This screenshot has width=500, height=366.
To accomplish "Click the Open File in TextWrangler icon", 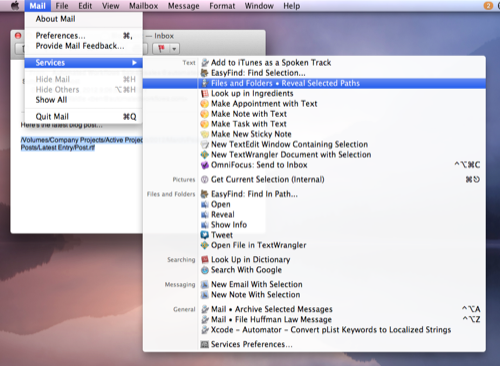I will pyautogui.click(x=205, y=245).
